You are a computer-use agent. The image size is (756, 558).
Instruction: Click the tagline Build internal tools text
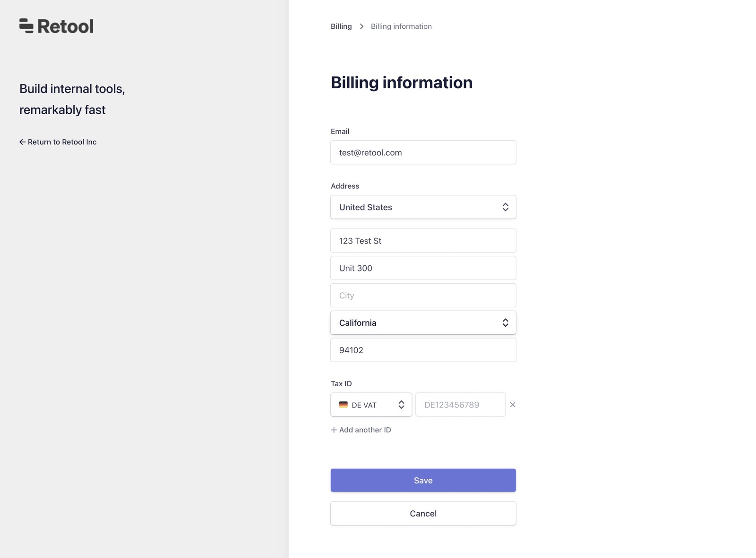72,99
